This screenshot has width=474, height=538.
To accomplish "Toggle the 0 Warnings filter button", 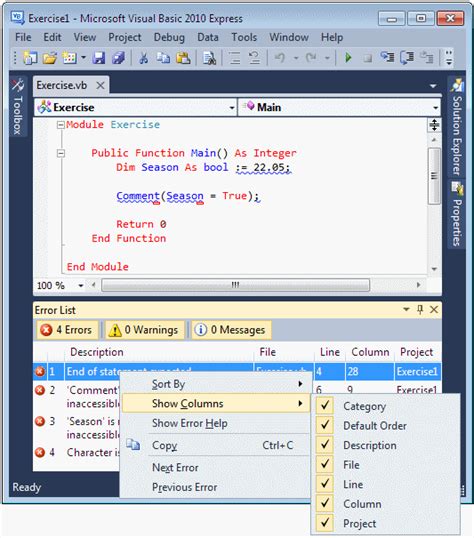I will (x=144, y=330).
